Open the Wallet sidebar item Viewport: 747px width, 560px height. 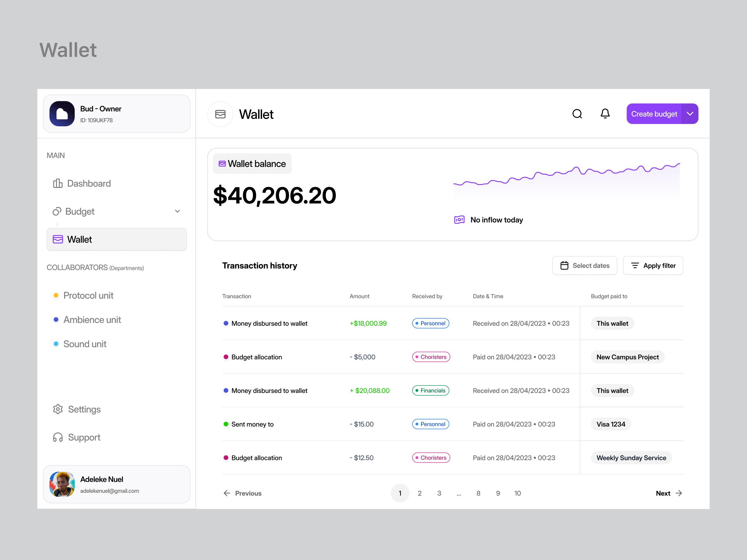pos(116,239)
